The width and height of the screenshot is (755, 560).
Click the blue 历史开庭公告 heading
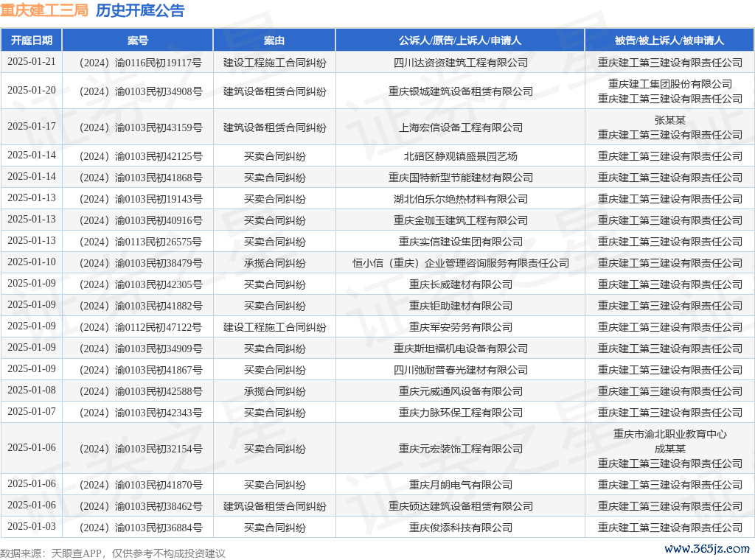point(140,10)
